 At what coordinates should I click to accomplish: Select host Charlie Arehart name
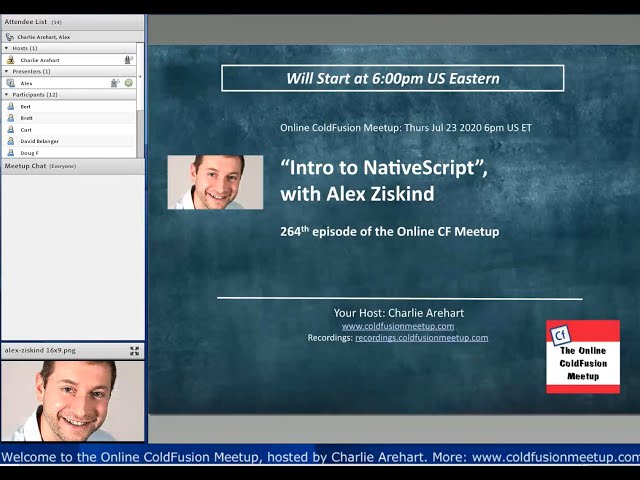(x=40, y=60)
